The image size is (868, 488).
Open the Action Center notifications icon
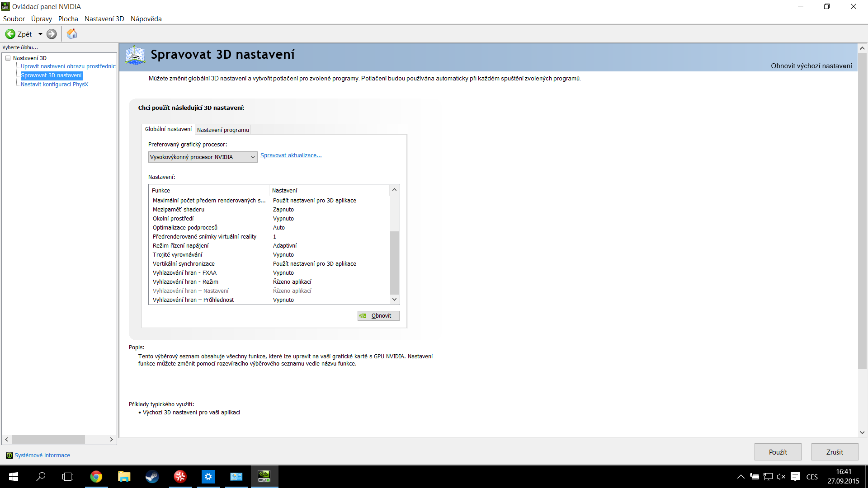(x=795, y=477)
